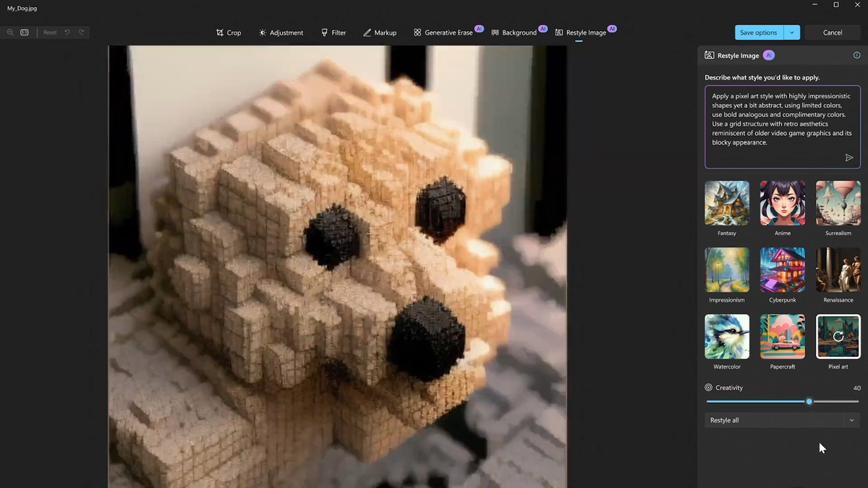Click the redo arrow icon
The image size is (868, 488).
coord(82,33)
